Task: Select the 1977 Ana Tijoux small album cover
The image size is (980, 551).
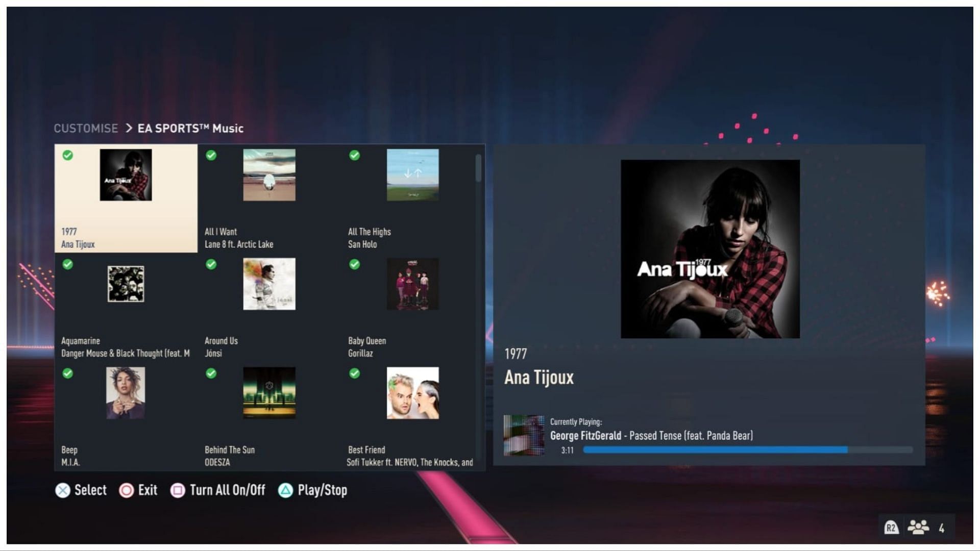Action: [x=126, y=174]
